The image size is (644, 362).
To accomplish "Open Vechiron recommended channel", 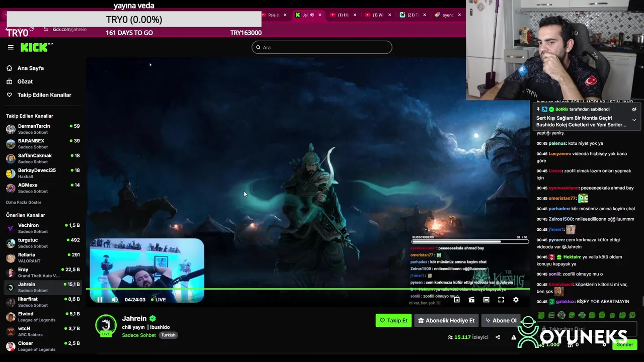I will point(43,228).
